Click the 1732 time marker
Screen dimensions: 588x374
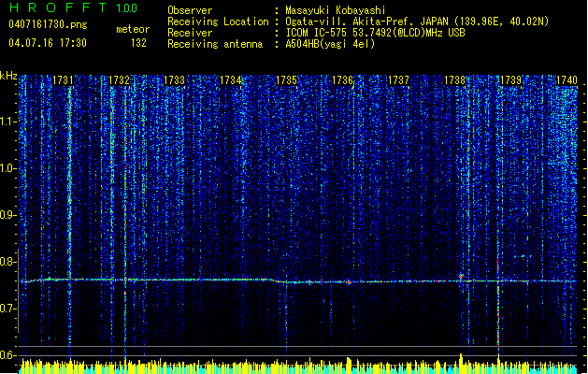119,80
